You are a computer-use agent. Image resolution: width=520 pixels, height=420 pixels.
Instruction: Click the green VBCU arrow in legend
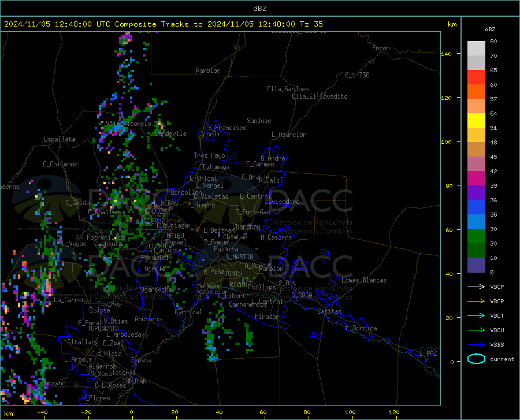[476, 330]
